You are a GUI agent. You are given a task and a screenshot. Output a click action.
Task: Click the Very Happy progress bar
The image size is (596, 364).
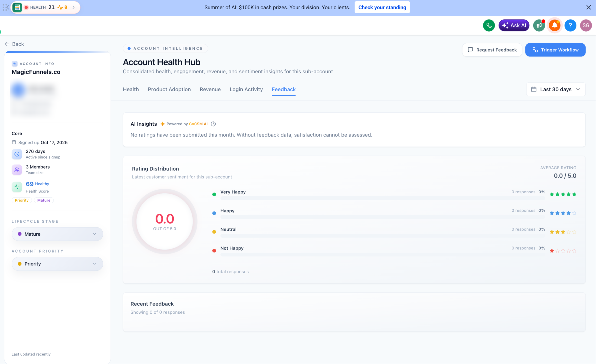click(383, 198)
